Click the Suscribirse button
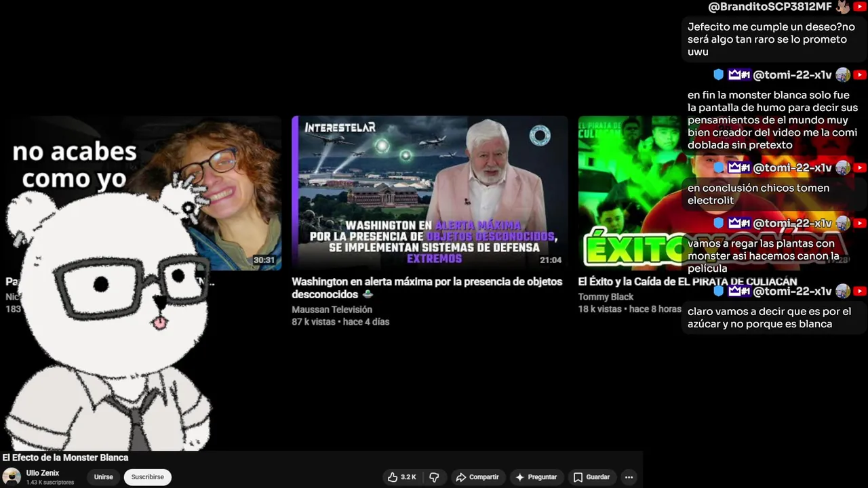This screenshot has width=868, height=488. pos(147,477)
